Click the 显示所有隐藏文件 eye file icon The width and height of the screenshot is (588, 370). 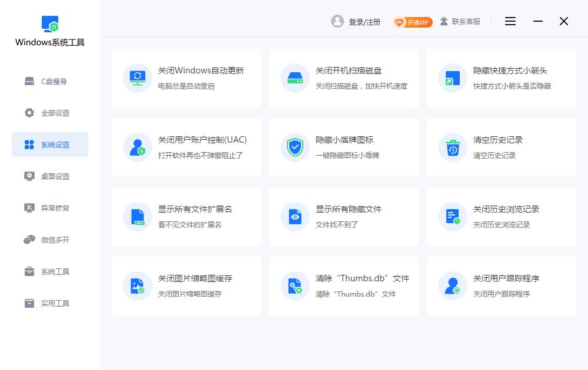click(x=295, y=217)
